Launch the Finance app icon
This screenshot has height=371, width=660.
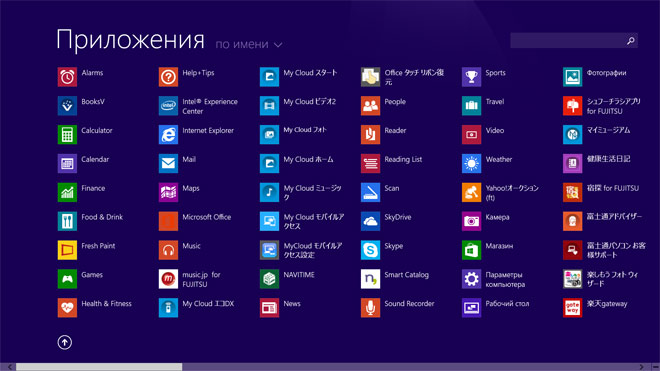click(67, 192)
